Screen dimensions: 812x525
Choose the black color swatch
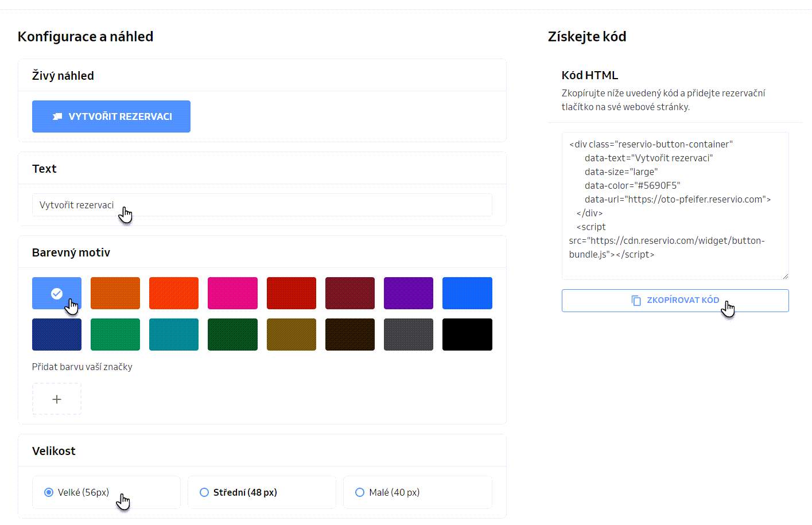[467, 335]
